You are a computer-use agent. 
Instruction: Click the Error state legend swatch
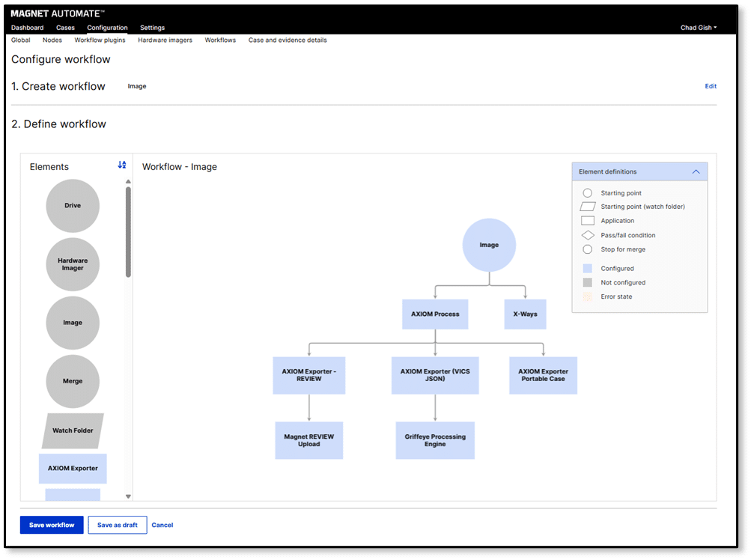[x=588, y=296]
